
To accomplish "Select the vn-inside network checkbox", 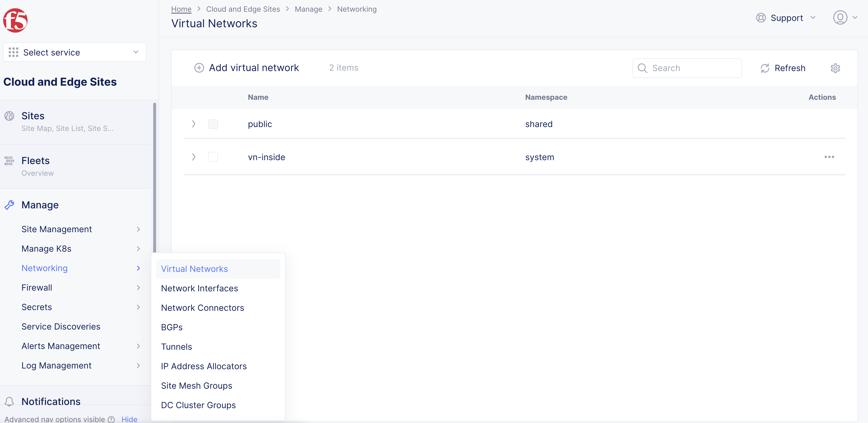I will [x=213, y=157].
